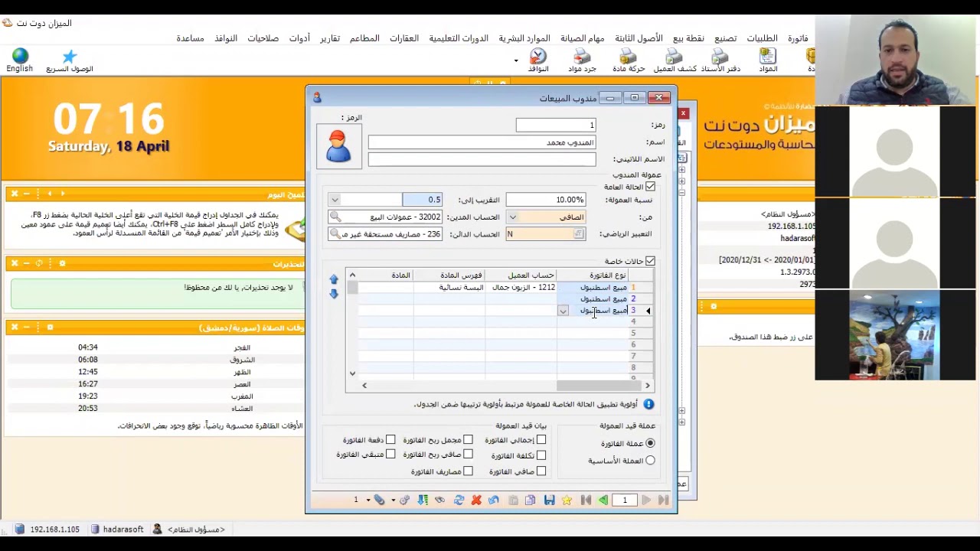
Task: Undo changes with the curved arrow icon
Action: coord(493,500)
